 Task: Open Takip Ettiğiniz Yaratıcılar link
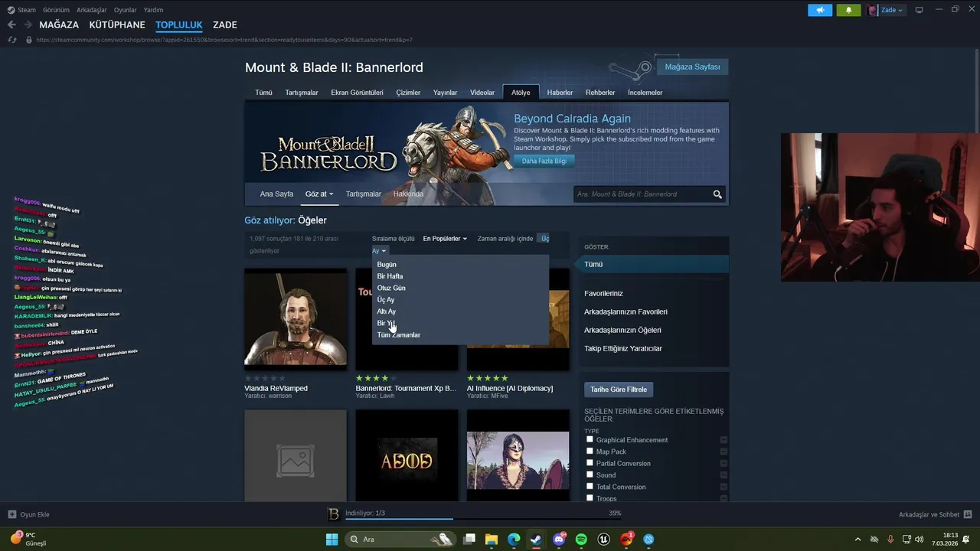[623, 349]
